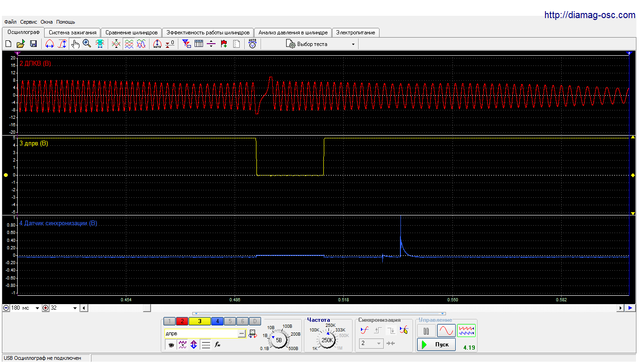Click the cyan waveform stretch icon
Viewport: 642px width, 364px height.
(99, 44)
